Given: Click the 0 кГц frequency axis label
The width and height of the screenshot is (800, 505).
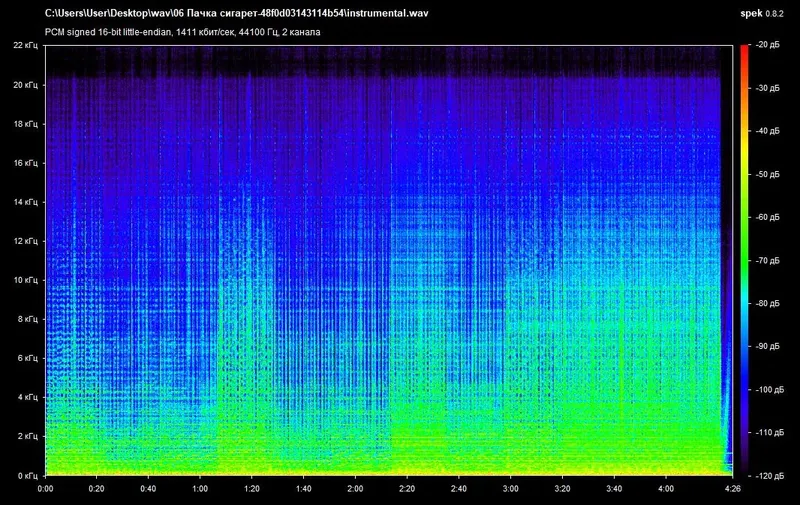Looking at the screenshot, I should pos(28,476).
